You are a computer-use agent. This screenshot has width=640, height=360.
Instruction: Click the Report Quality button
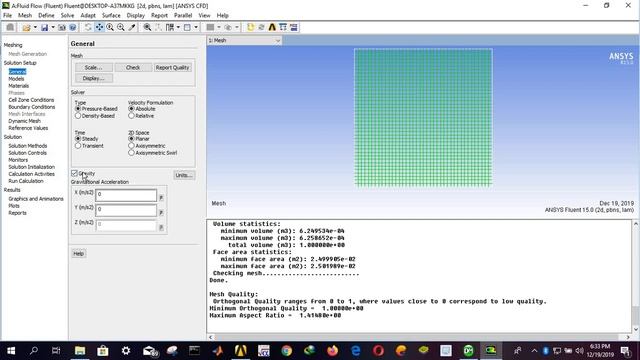172,67
